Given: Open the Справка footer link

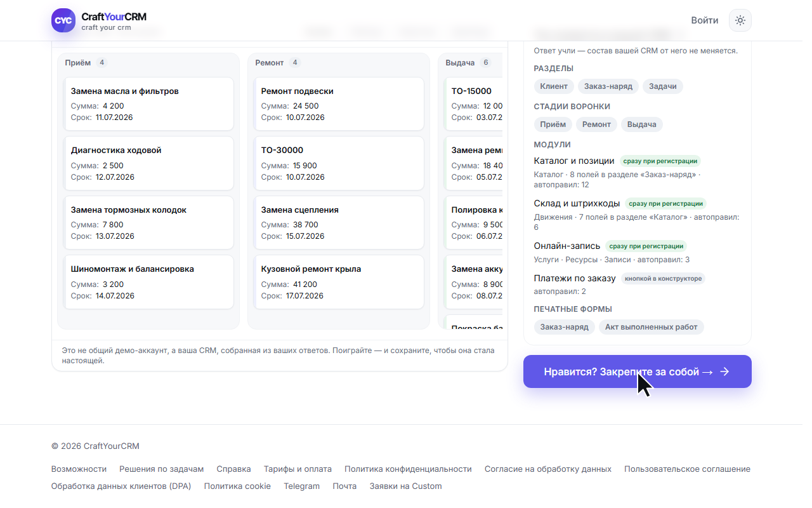Looking at the screenshot, I should coord(233,469).
